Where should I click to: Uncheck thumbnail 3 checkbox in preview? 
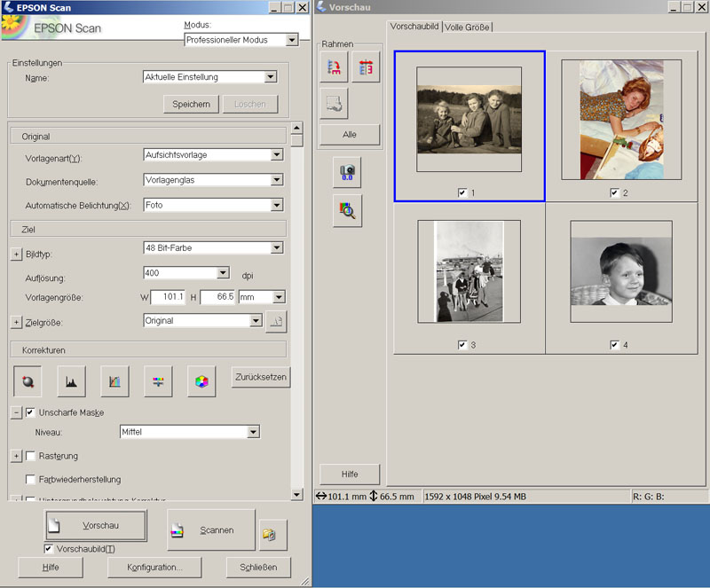click(x=461, y=345)
